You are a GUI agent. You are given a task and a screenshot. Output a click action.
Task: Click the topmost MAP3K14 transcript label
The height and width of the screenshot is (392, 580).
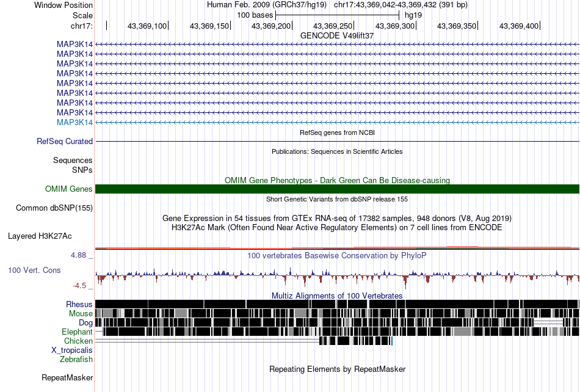74,45
